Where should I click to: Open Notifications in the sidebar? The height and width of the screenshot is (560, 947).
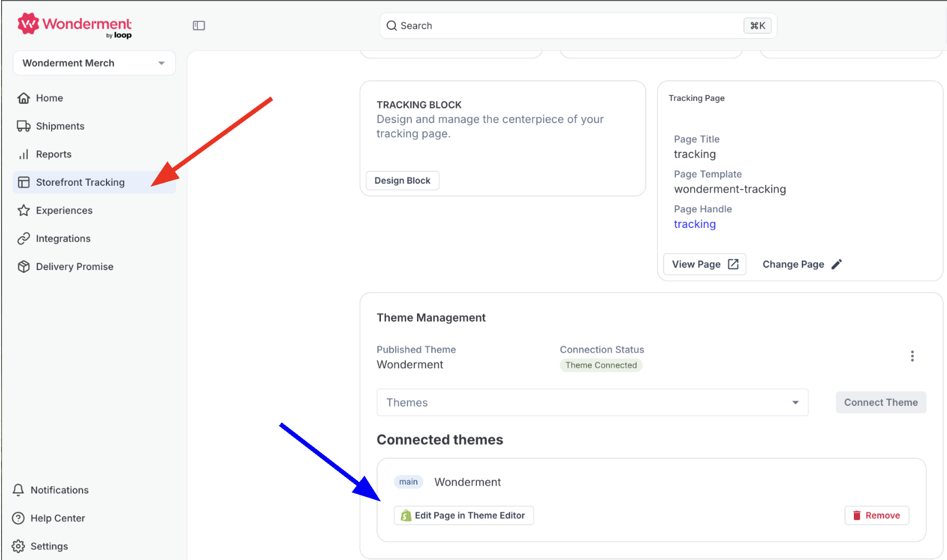pyautogui.click(x=50, y=490)
